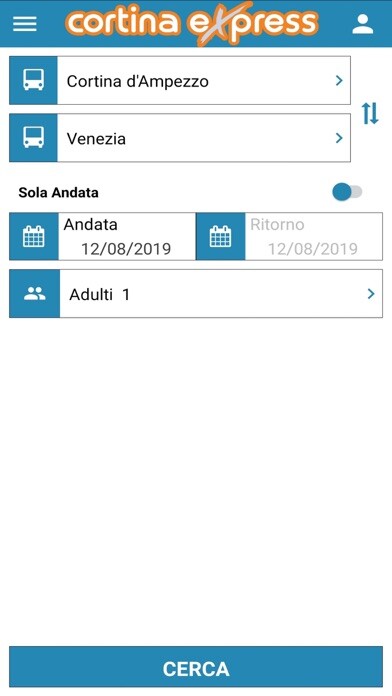The image size is (392, 696).
Task: Tap the CERCA search button
Action: (196, 667)
